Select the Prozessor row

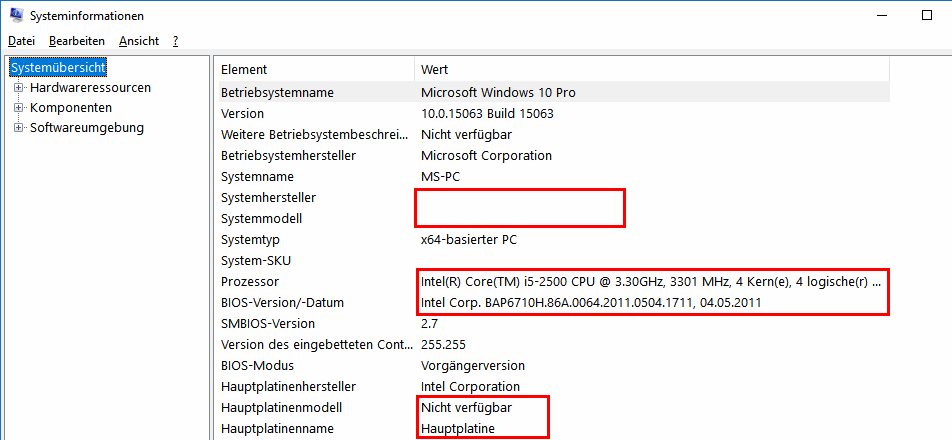point(552,282)
